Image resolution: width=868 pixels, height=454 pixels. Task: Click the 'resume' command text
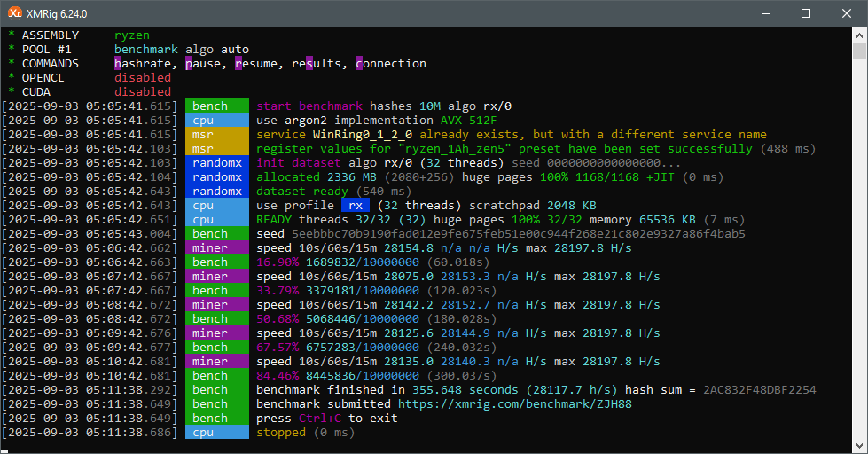(x=255, y=64)
